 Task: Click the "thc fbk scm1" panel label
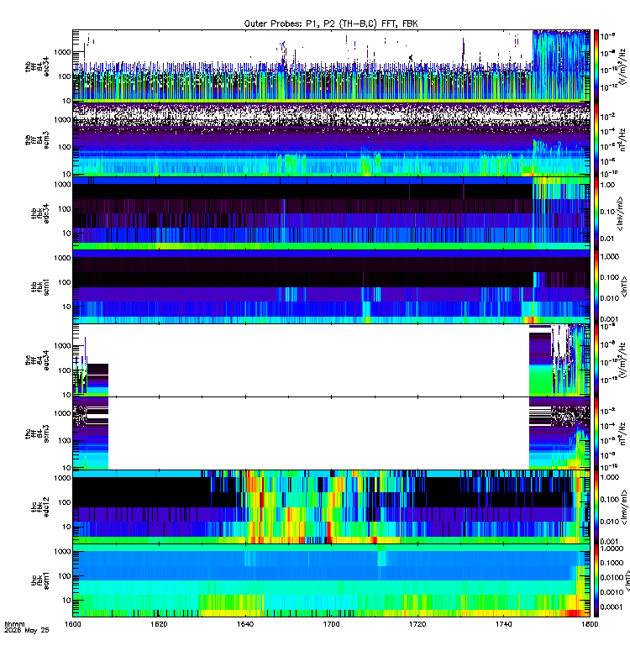(x=40, y=580)
